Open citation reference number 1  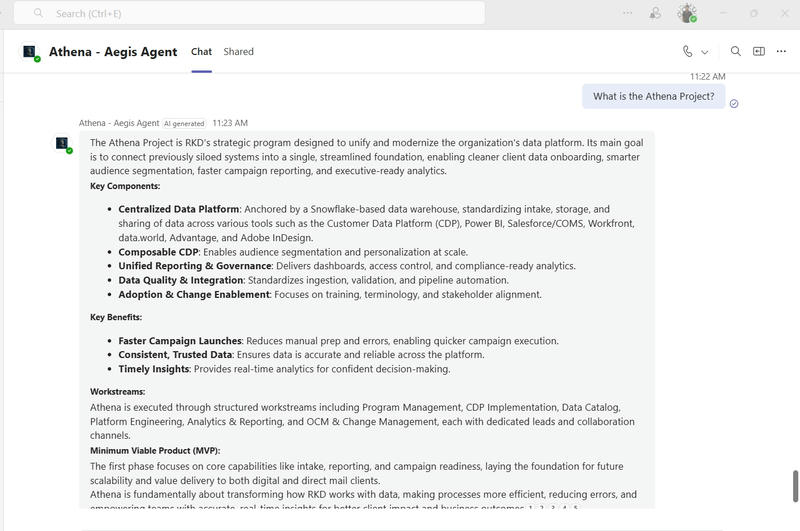[x=530, y=507]
